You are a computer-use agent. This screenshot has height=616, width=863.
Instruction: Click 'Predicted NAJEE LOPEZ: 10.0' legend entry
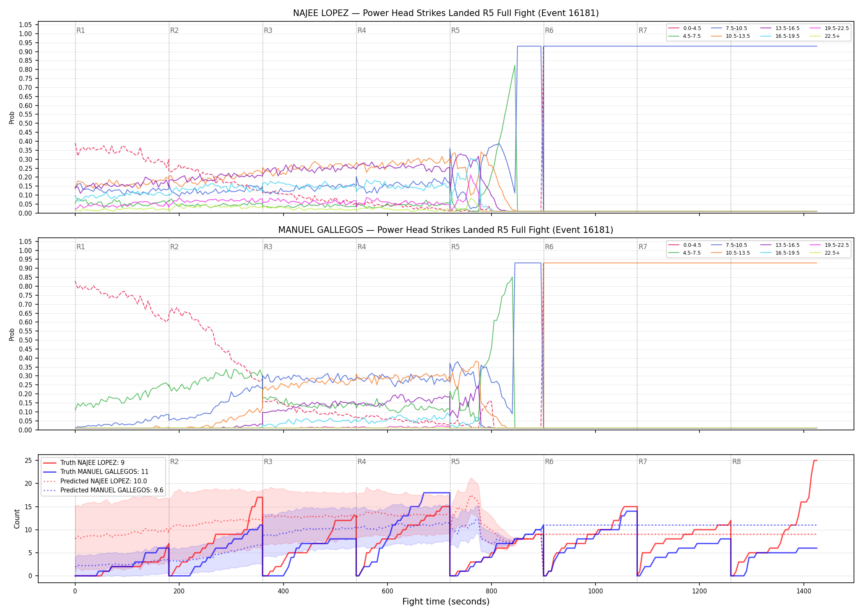tap(95, 481)
